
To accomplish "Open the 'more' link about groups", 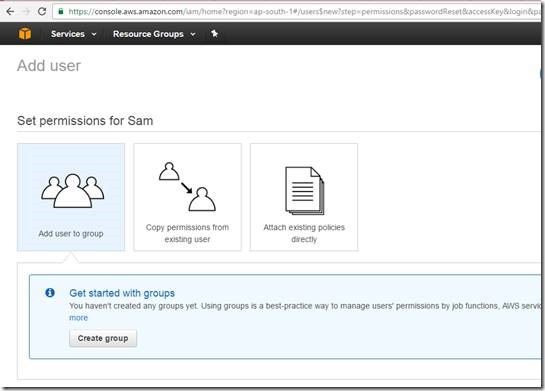I will point(79,318).
